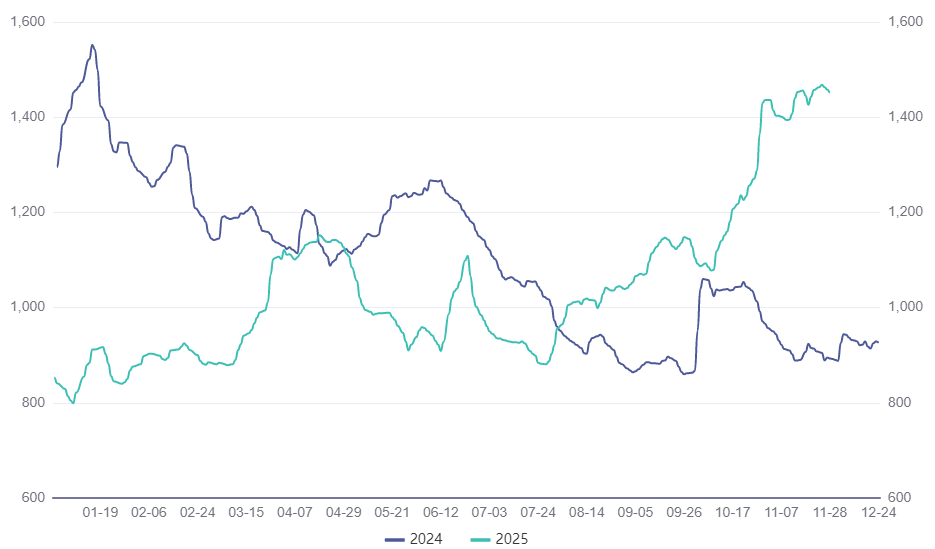Select the left-axis 800 value label
Screen dimensions: 935x549
click(33, 403)
